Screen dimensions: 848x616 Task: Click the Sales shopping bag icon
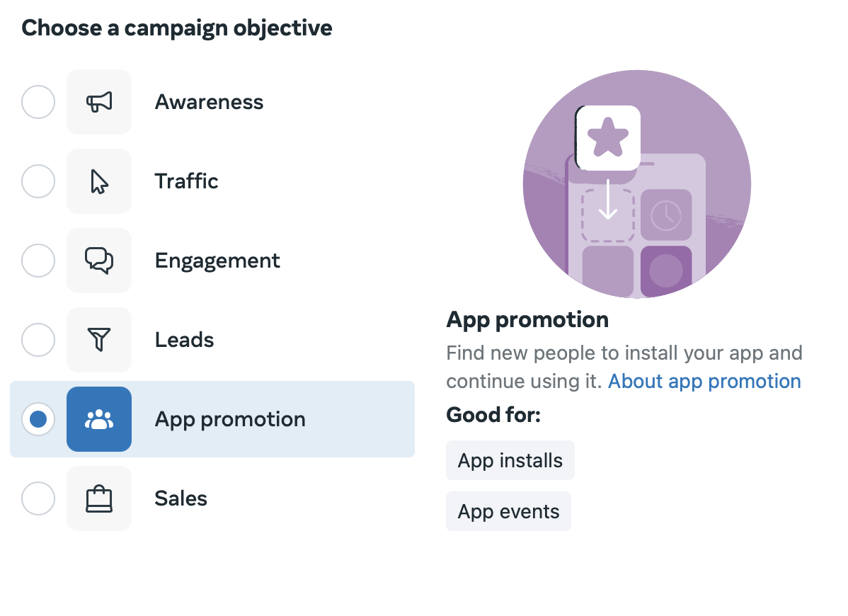pos(99,498)
